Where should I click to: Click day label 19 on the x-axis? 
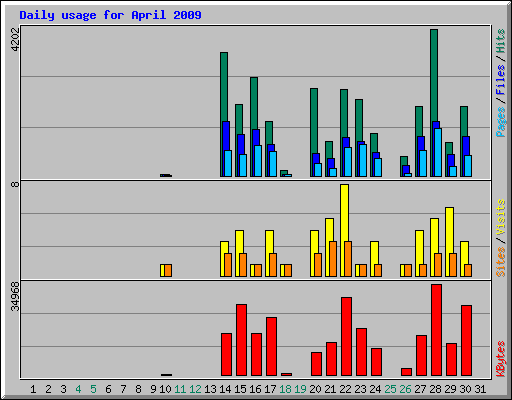click(300, 389)
